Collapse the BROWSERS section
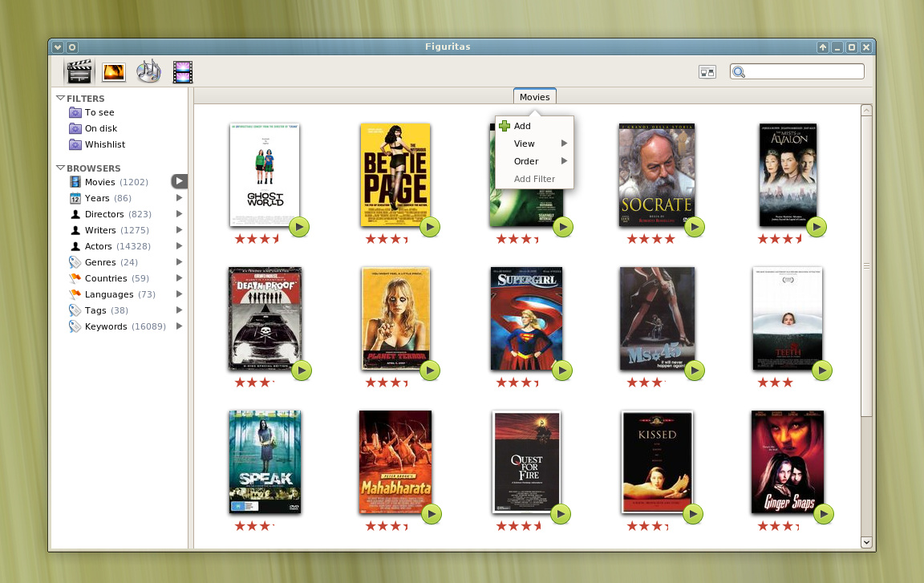This screenshot has width=924, height=583. 60,168
